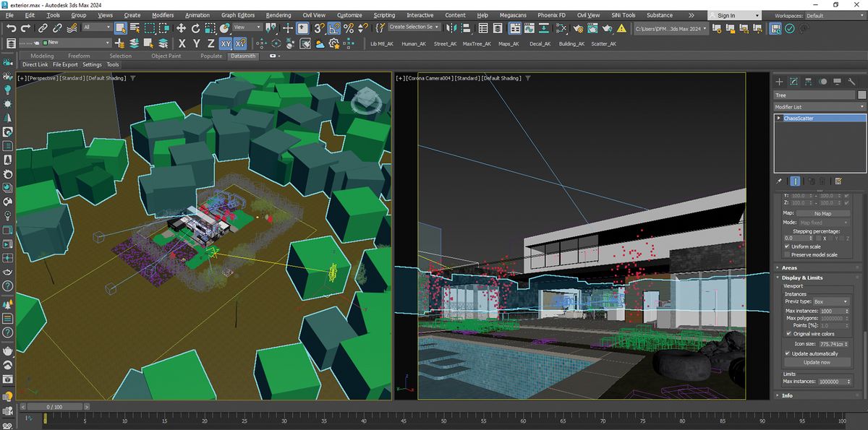This screenshot has height=430, width=868.
Task: Open the Rendering menu
Action: (277, 14)
